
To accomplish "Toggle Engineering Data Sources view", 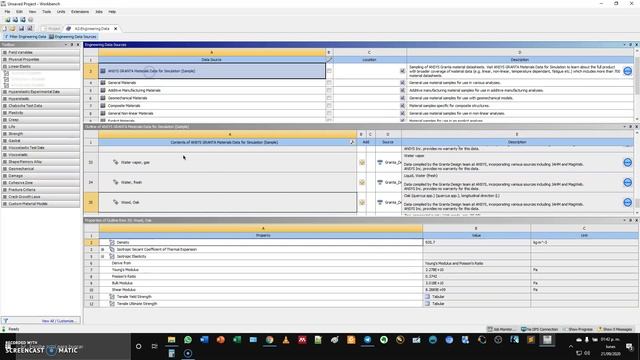I will click(73, 37).
